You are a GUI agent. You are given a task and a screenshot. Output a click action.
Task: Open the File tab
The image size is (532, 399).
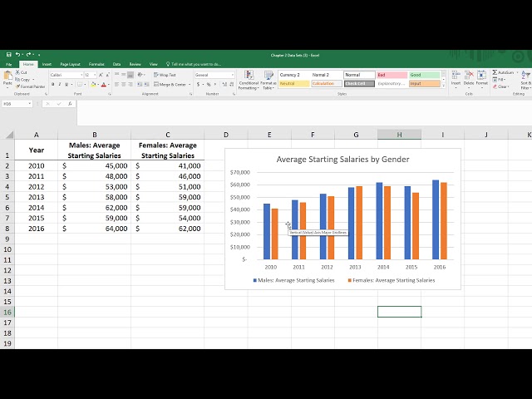9,64
